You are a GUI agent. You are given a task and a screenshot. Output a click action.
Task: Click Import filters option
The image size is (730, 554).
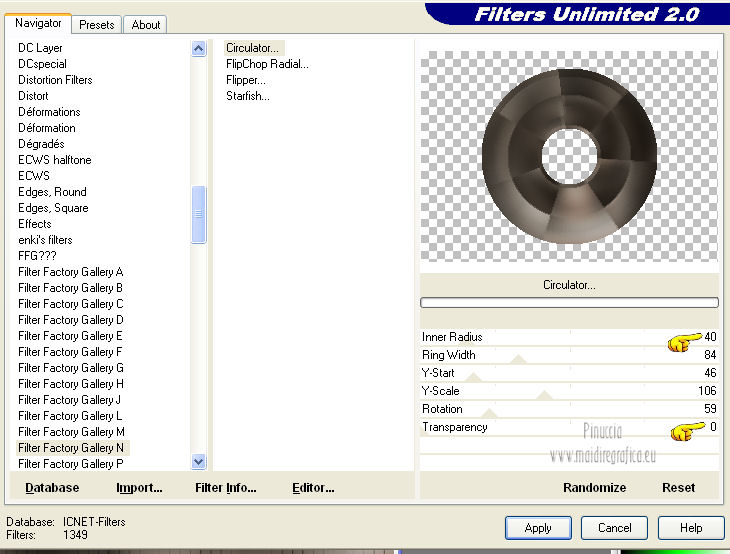pos(139,488)
